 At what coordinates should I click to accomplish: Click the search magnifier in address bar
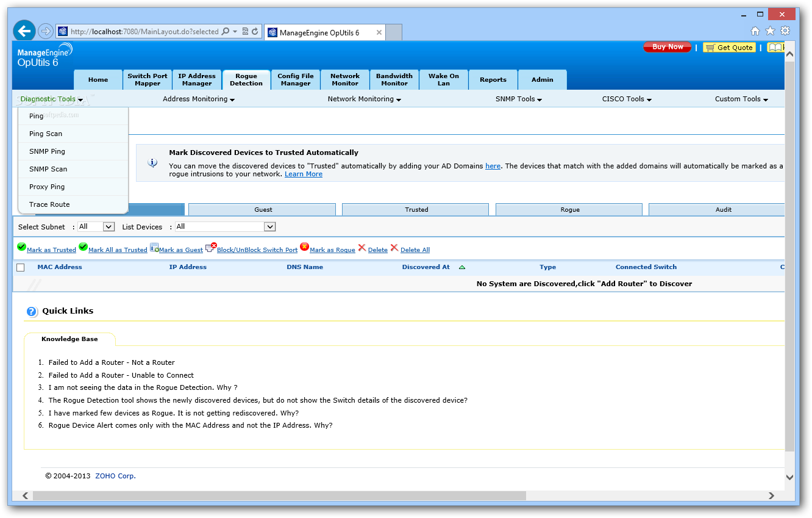(x=225, y=31)
